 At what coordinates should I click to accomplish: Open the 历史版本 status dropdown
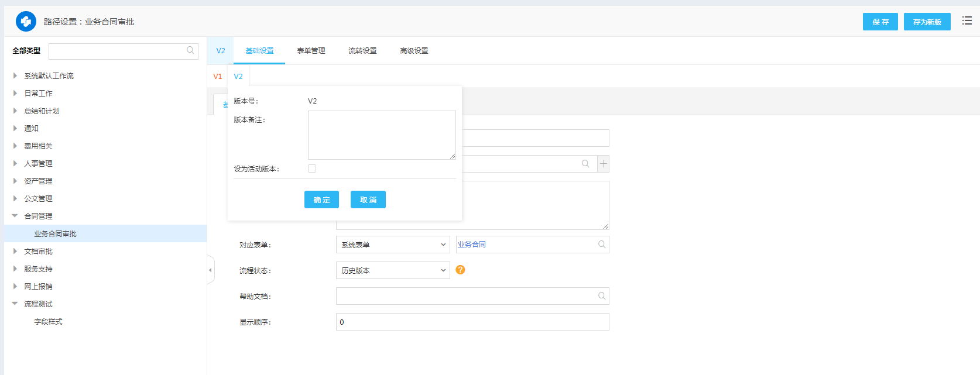[x=392, y=270]
